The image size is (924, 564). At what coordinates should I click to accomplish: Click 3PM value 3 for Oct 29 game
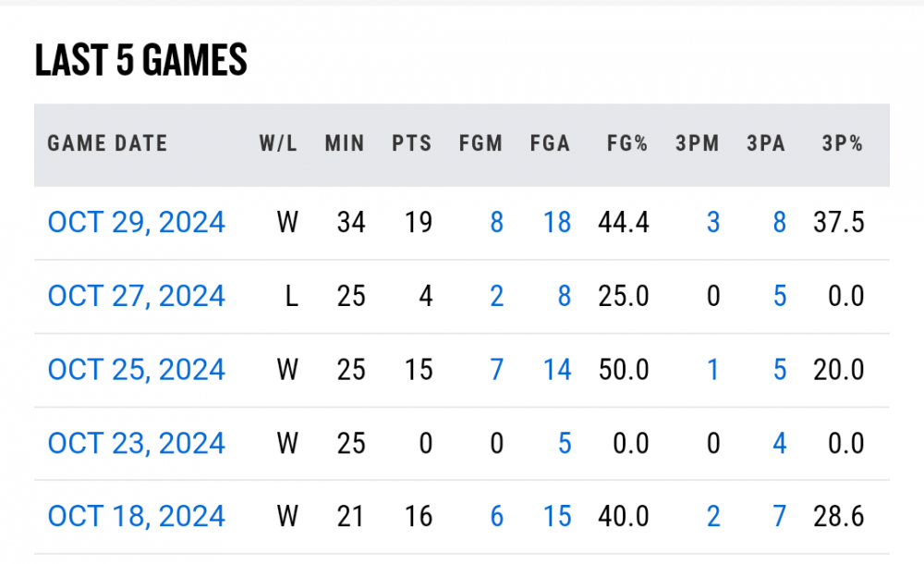click(x=712, y=223)
